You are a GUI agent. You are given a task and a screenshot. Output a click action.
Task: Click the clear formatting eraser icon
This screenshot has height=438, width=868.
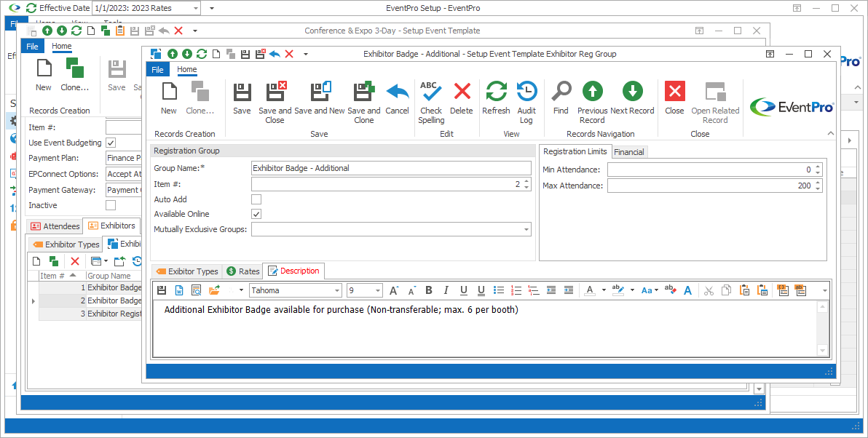coord(671,290)
